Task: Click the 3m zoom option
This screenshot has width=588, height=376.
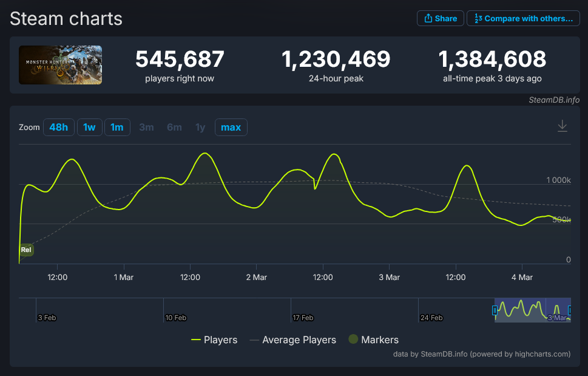Action: click(x=146, y=127)
